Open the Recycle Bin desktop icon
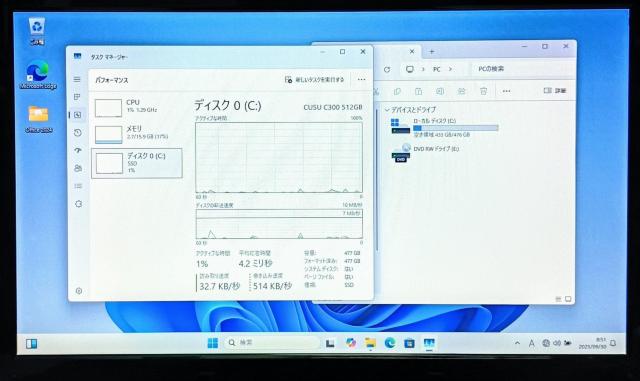The height and width of the screenshot is (381, 640). coord(37,31)
